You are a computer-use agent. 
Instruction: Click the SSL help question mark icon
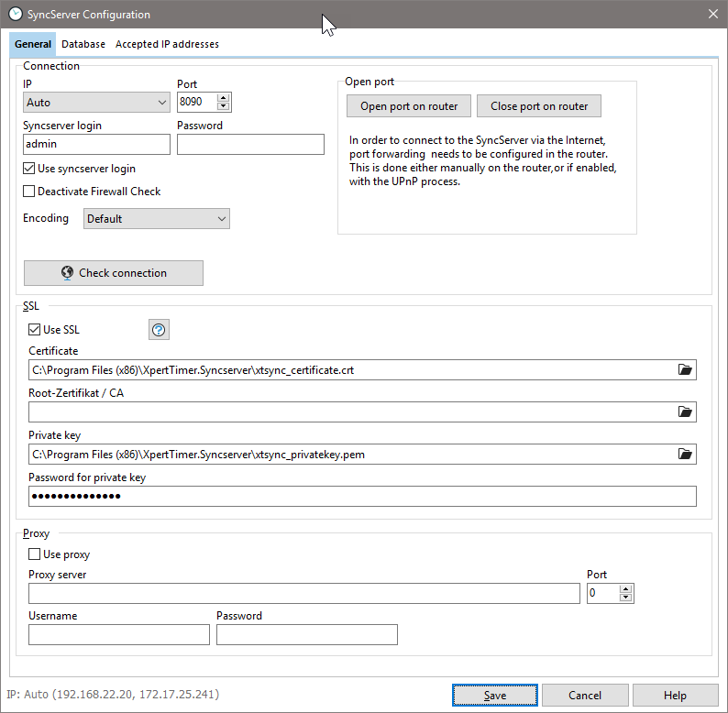point(159,330)
